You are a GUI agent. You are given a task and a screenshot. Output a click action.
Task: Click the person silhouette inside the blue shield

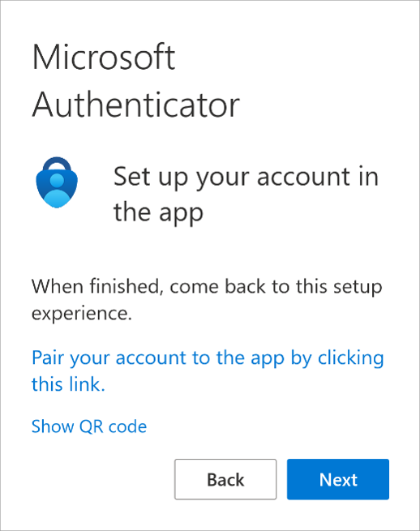tap(57, 190)
